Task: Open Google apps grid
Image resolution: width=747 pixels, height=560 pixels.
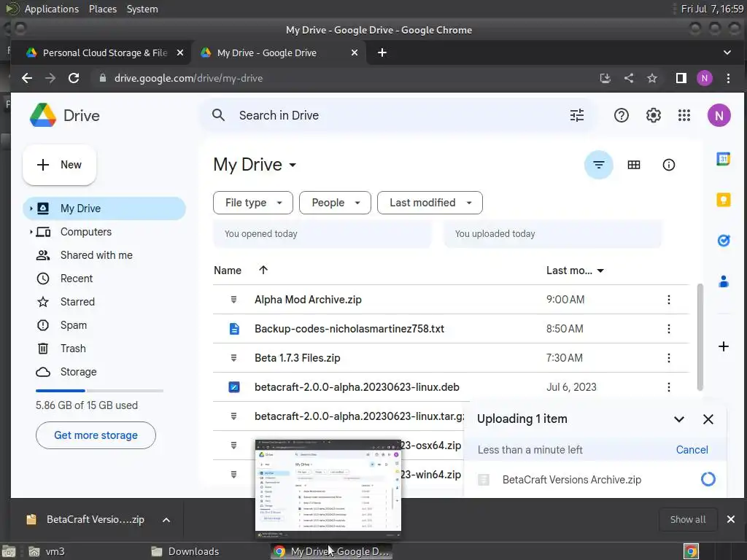Action: 684,115
